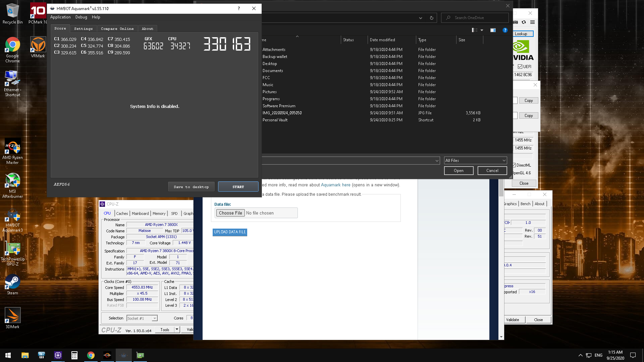Click GPU-Z refresh arrows icon
The image size is (644, 362).
tap(524, 22)
